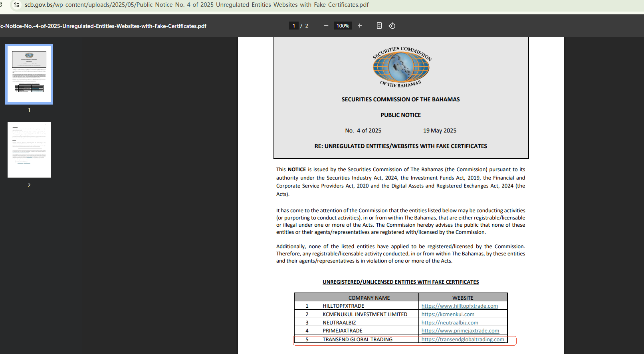
Task: Click the 100% zoom level field
Action: 343,26
